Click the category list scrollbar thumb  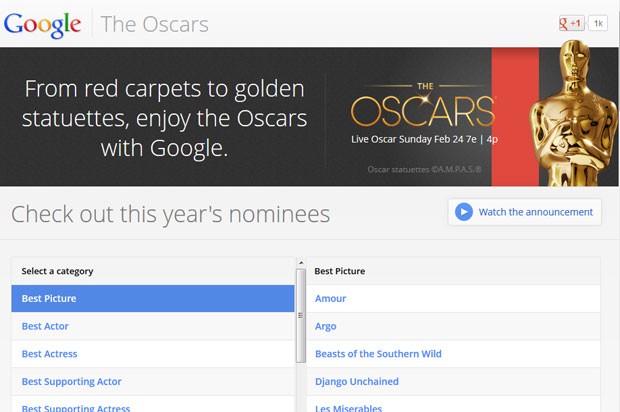click(x=301, y=316)
